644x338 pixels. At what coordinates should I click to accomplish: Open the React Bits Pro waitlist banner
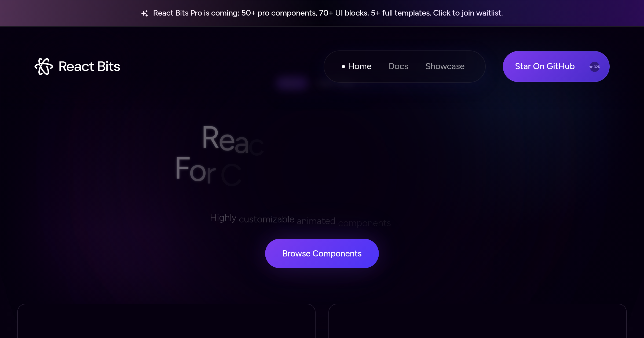(322, 13)
